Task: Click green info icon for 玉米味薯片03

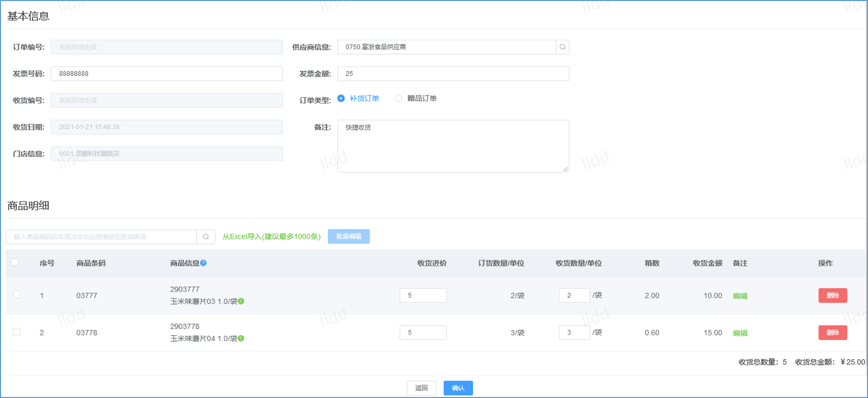Action: point(241,301)
